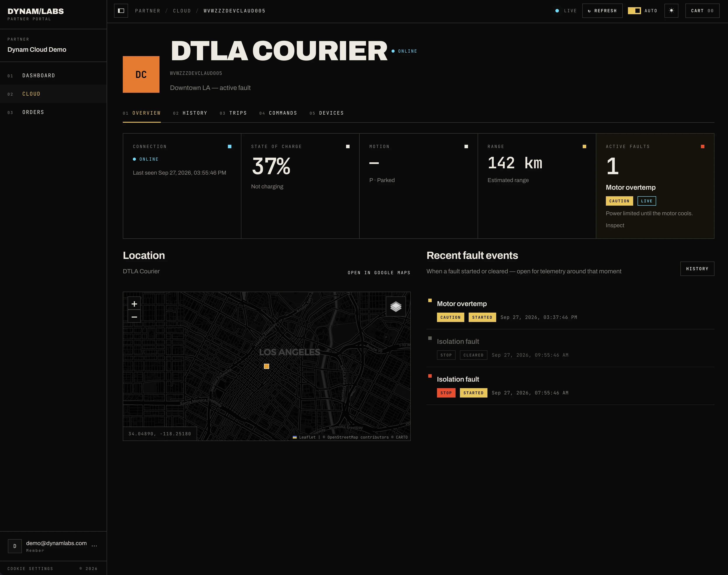Switch to the Commands tab

coord(278,113)
